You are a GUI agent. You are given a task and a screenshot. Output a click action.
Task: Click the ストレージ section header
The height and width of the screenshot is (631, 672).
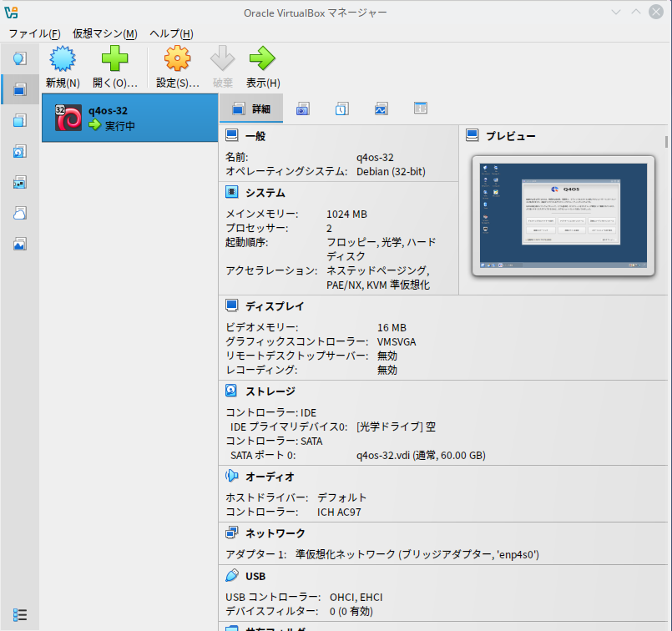[270, 391]
